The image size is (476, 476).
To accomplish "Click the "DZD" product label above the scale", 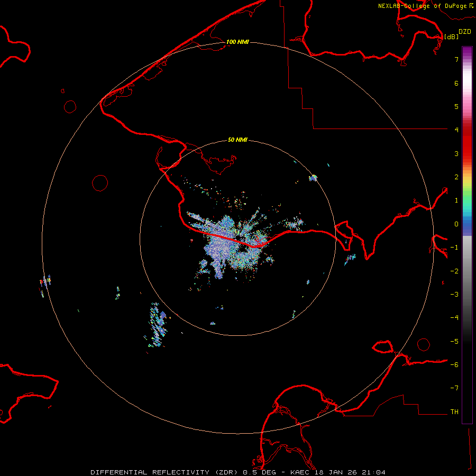I will tap(465, 32).
